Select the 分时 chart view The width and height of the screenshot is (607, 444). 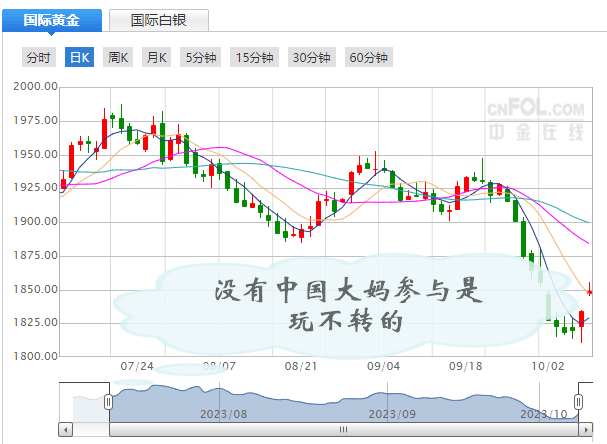pyautogui.click(x=39, y=57)
